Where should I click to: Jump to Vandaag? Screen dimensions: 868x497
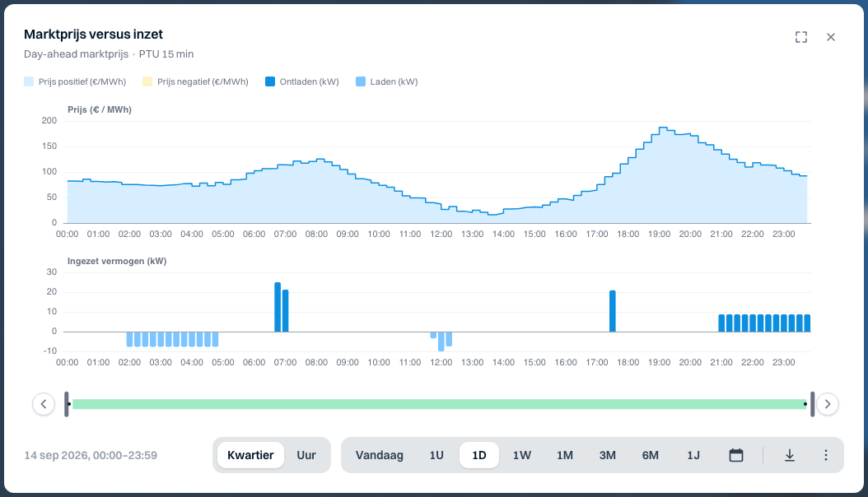(x=379, y=455)
